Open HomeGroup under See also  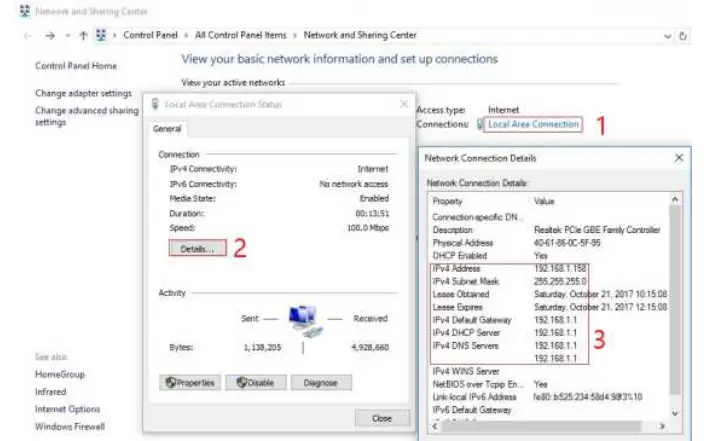(x=60, y=374)
